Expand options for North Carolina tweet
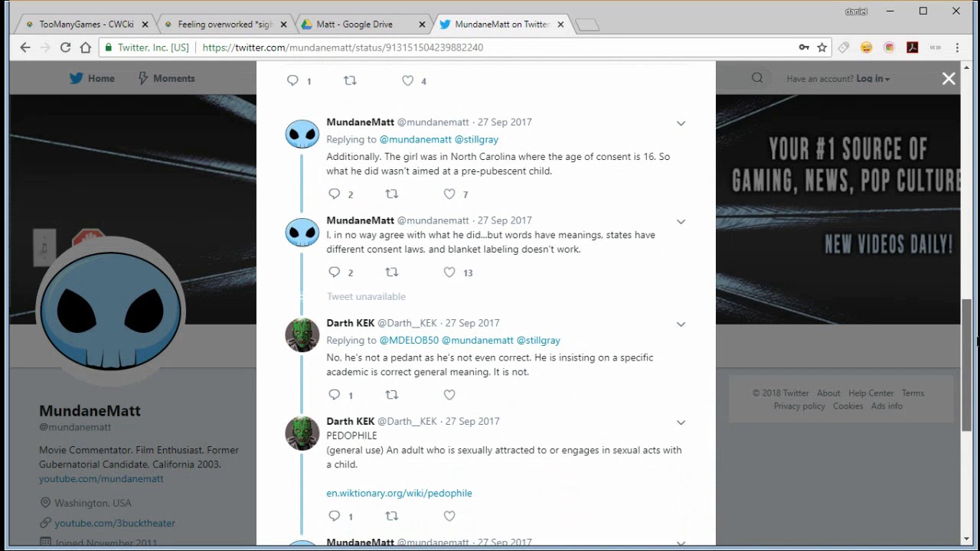 (681, 123)
